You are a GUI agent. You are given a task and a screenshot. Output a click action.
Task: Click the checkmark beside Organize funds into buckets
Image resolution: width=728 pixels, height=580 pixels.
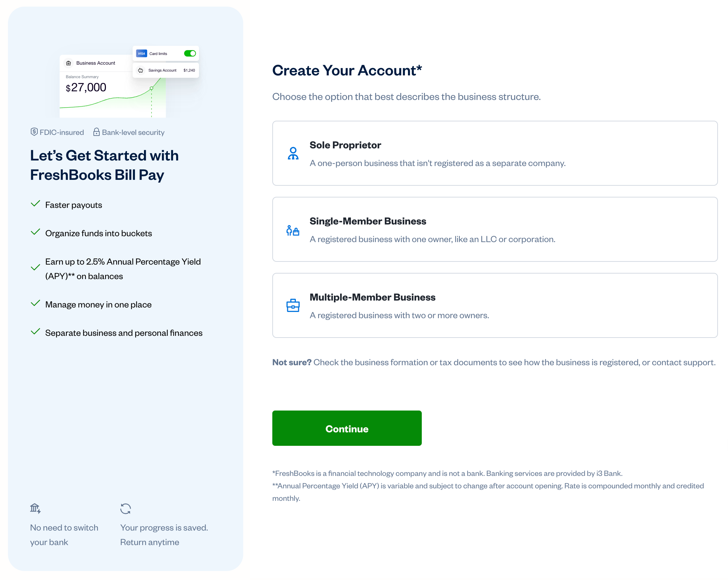(x=35, y=232)
